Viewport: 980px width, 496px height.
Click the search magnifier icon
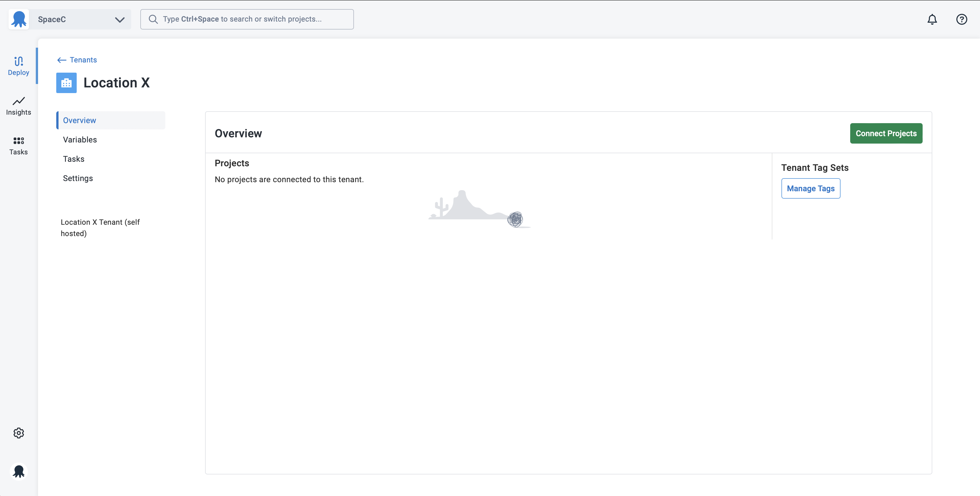(153, 19)
